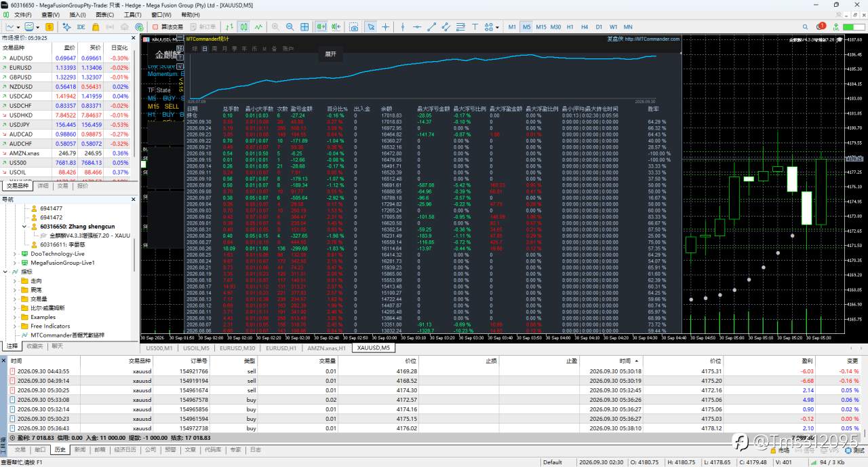Click the yellow shopping bag Market icon
The height and width of the screenshot is (467, 868).
(96, 27)
